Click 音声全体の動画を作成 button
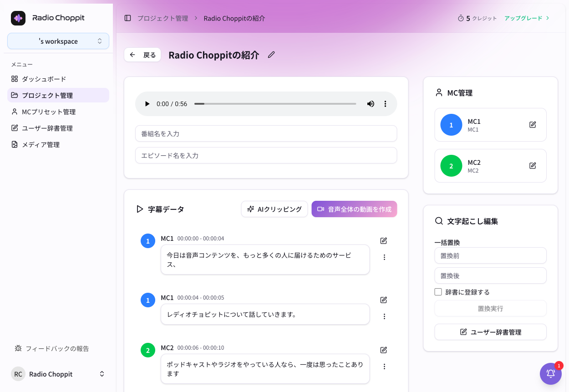 [354, 209]
